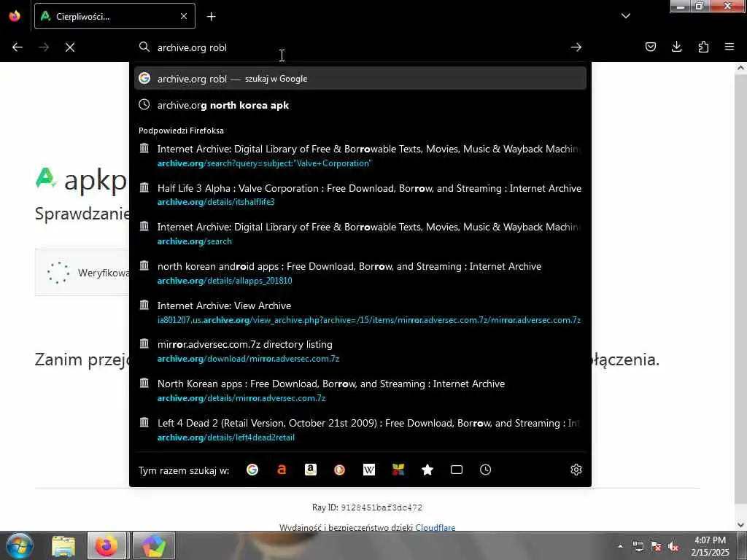Open File Explorer from taskbar
Viewport: 747px width, 560px height.
click(x=63, y=546)
